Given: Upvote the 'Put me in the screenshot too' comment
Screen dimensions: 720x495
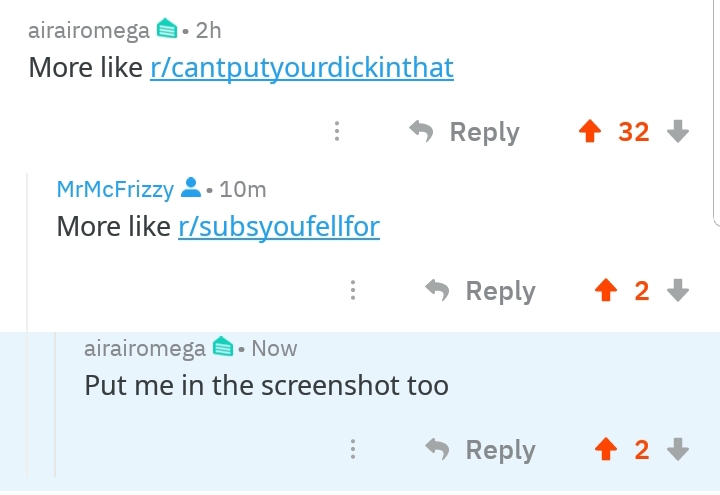Looking at the screenshot, I should point(606,450).
